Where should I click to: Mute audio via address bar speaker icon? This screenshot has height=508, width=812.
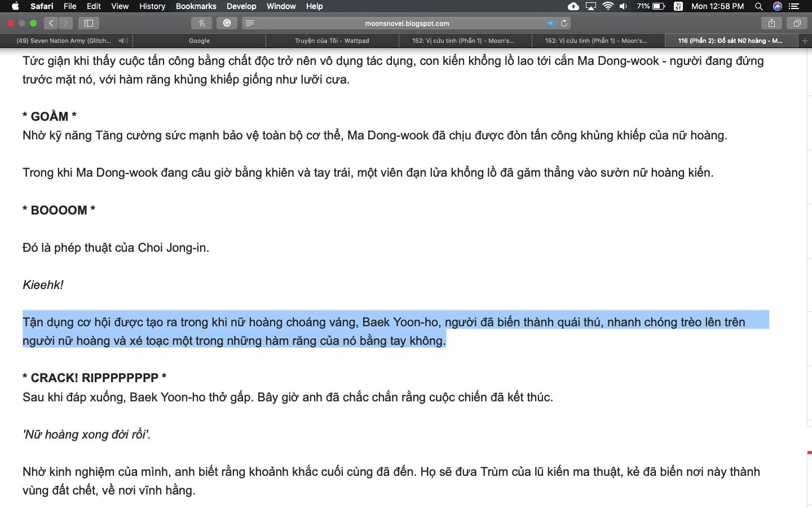click(551, 23)
